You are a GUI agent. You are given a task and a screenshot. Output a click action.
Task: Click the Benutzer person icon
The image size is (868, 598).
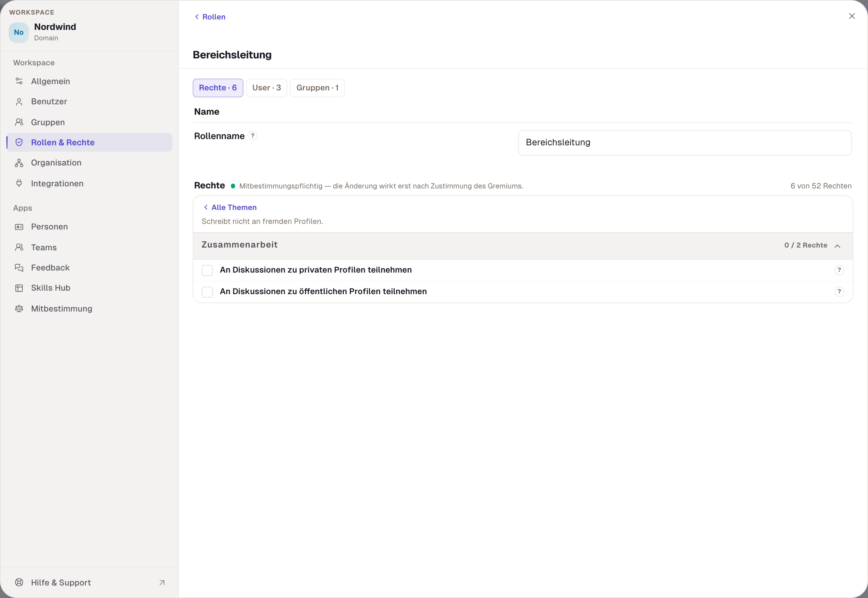[x=19, y=102]
